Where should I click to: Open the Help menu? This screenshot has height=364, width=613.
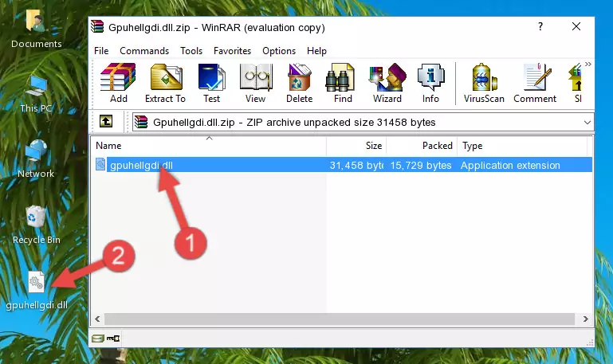(316, 51)
